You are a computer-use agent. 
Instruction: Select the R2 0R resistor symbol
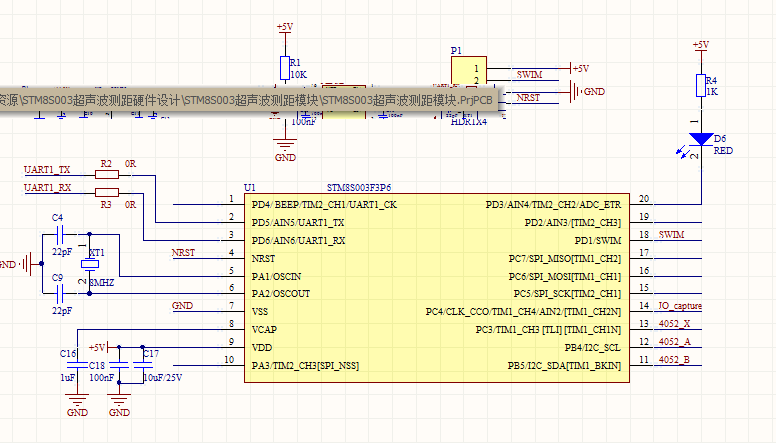[107, 174]
